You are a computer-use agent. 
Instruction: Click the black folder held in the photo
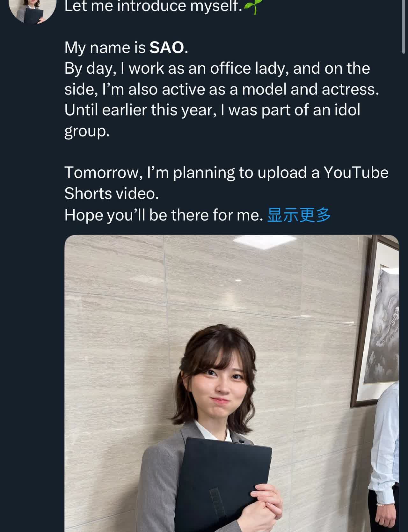click(223, 478)
